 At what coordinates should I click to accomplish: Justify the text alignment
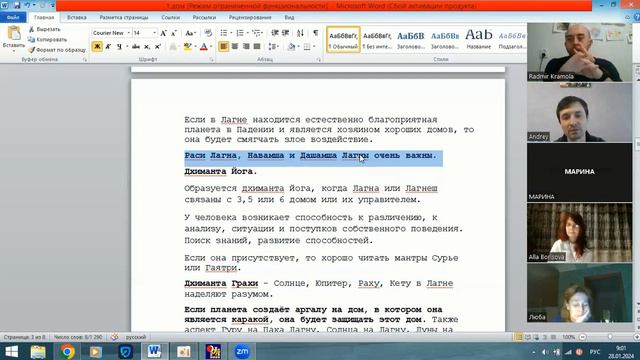click(x=257, y=47)
